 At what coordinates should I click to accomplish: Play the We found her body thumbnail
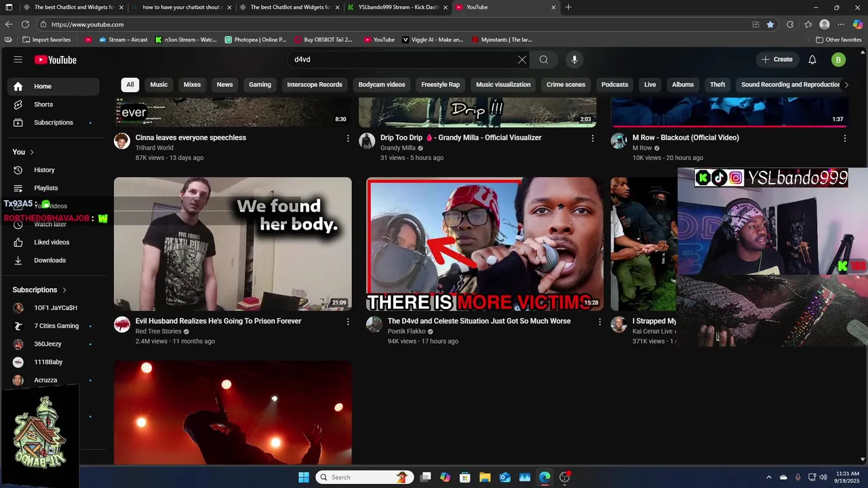coord(233,244)
